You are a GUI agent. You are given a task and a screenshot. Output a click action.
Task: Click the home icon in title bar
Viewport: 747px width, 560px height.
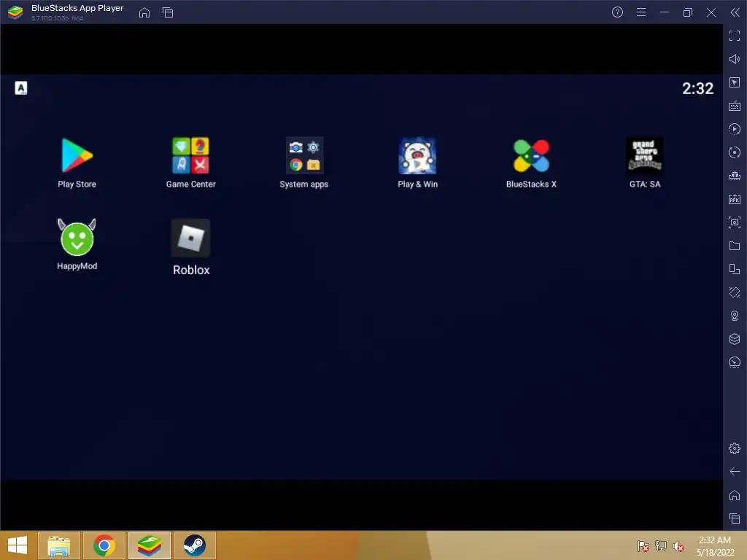click(x=144, y=12)
